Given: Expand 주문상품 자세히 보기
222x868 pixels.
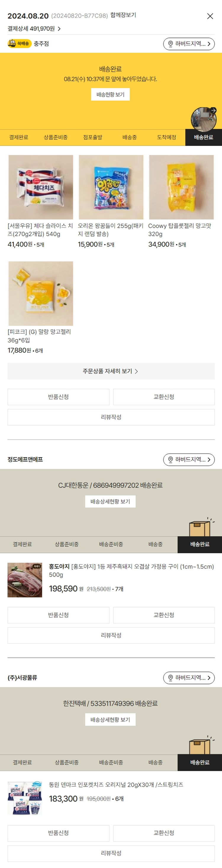Looking at the screenshot, I should click(111, 371).
